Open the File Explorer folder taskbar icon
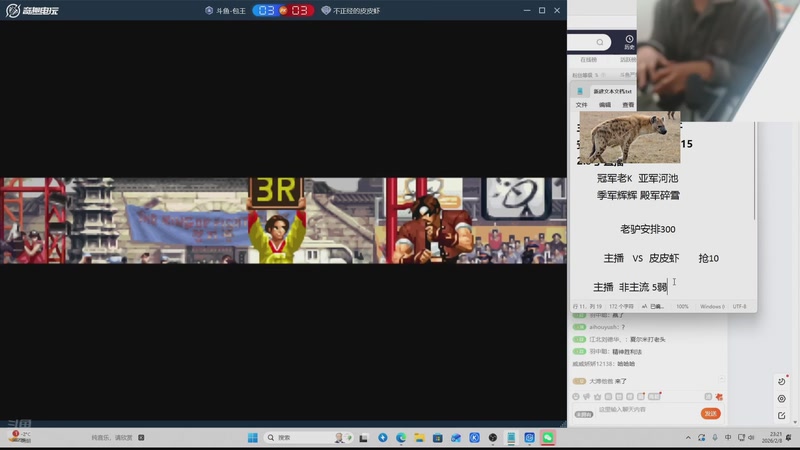Image resolution: width=800 pixels, height=450 pixels. coord(419,438)
